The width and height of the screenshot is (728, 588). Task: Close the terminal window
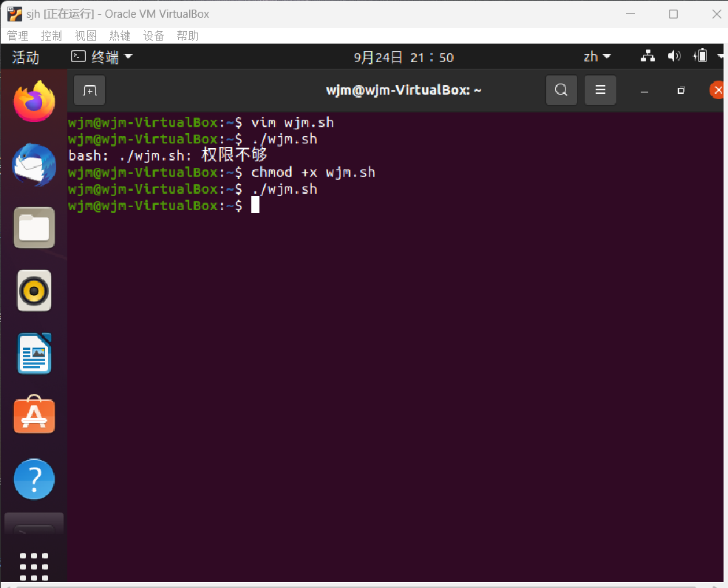point(718,90)
